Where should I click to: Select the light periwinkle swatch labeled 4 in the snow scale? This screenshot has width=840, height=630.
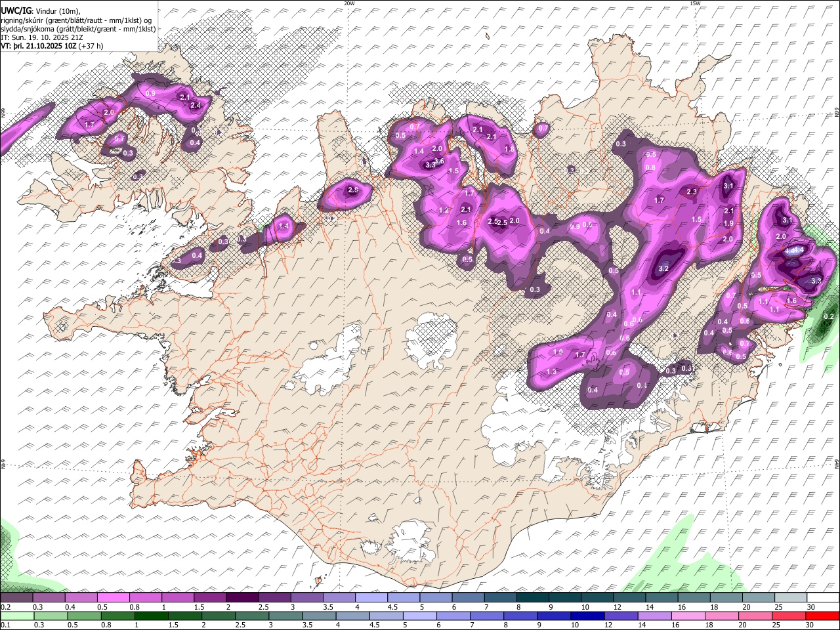coord(371,597)
